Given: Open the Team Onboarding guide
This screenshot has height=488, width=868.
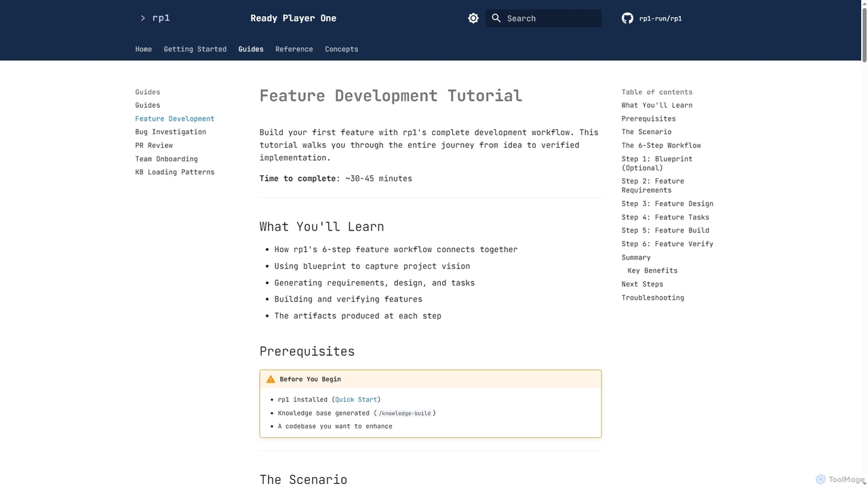Looking at the screenshot, I should click(x=167, y=159).
